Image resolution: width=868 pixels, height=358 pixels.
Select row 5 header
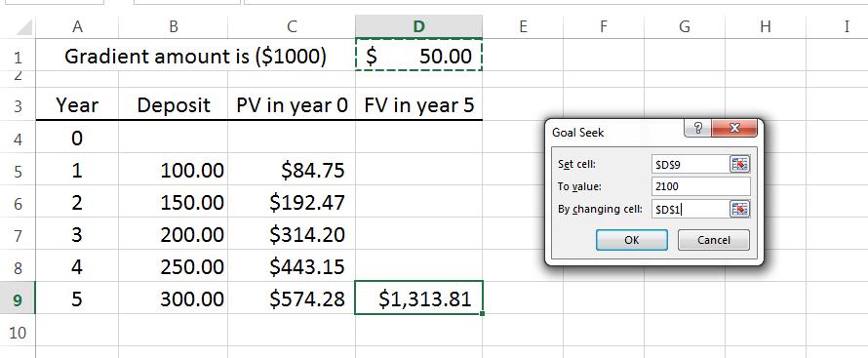pyautogui.click(x=18, y=171)
